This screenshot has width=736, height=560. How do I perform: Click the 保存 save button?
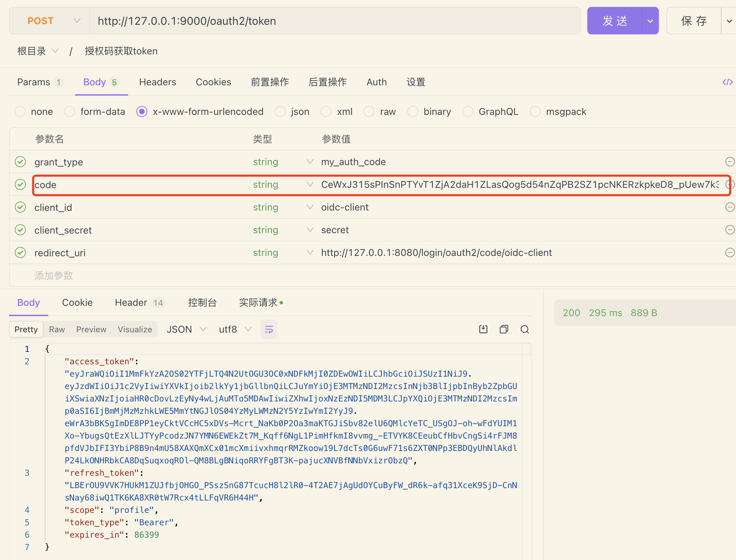coord(694,21)
